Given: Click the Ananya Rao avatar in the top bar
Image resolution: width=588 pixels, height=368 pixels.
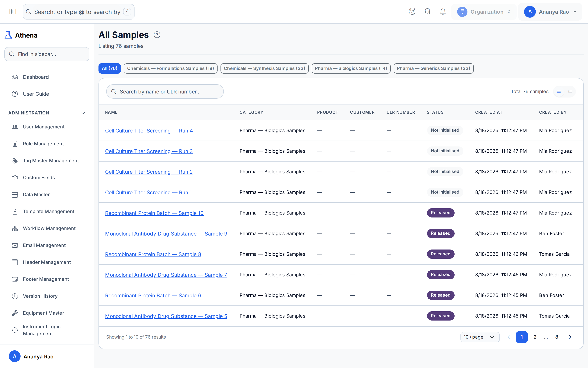Looking at the screenshot, I should click(x=530, y=12).
